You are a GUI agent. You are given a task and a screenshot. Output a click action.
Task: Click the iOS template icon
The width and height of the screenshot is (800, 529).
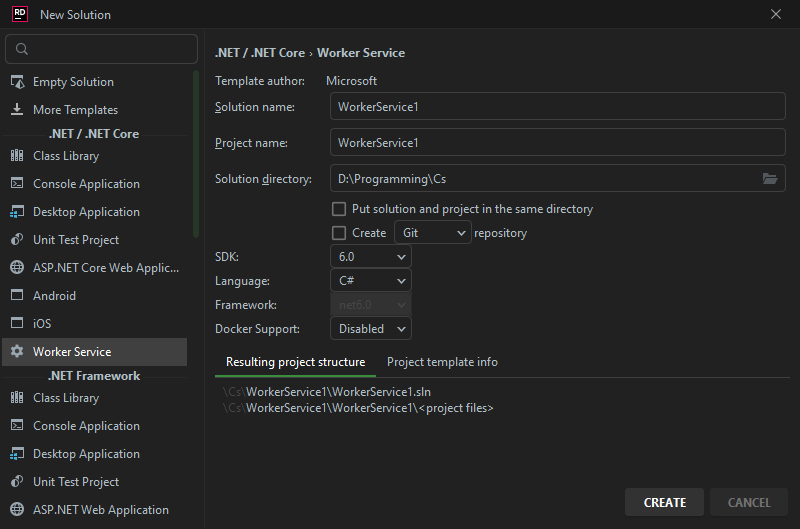point(17,323)
